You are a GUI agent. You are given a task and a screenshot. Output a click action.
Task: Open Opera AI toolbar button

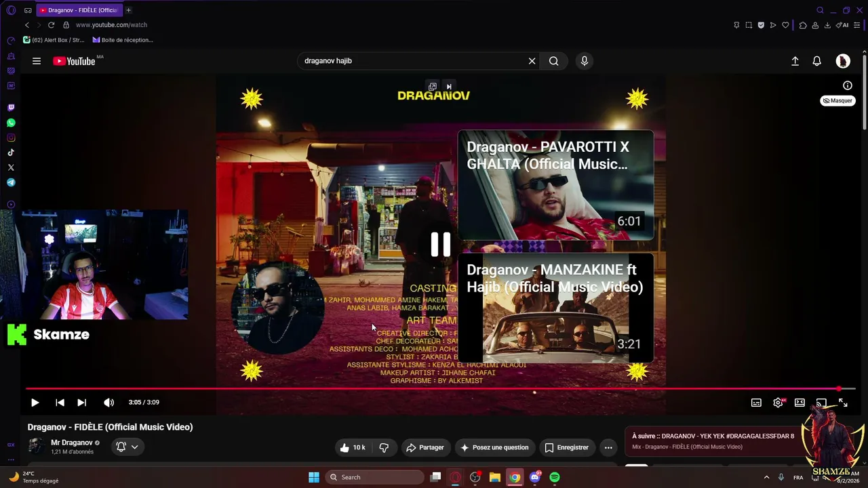point(843,25)
